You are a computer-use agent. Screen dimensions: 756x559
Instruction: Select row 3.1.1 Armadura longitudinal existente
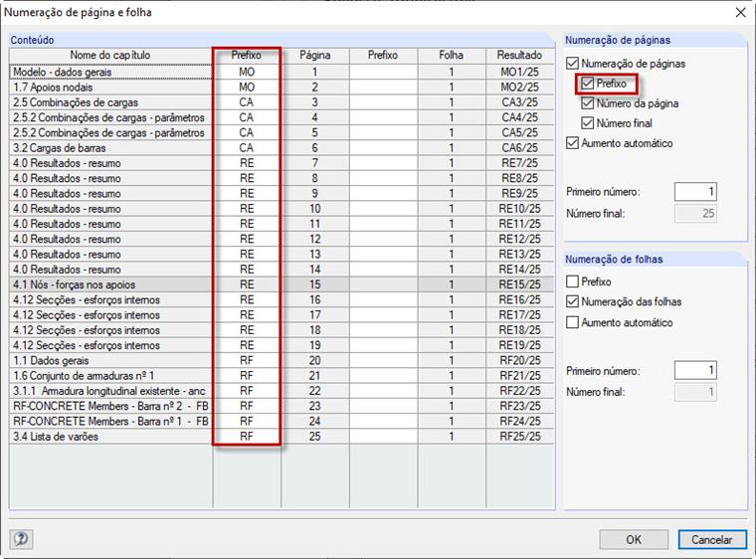coord(110,391)
